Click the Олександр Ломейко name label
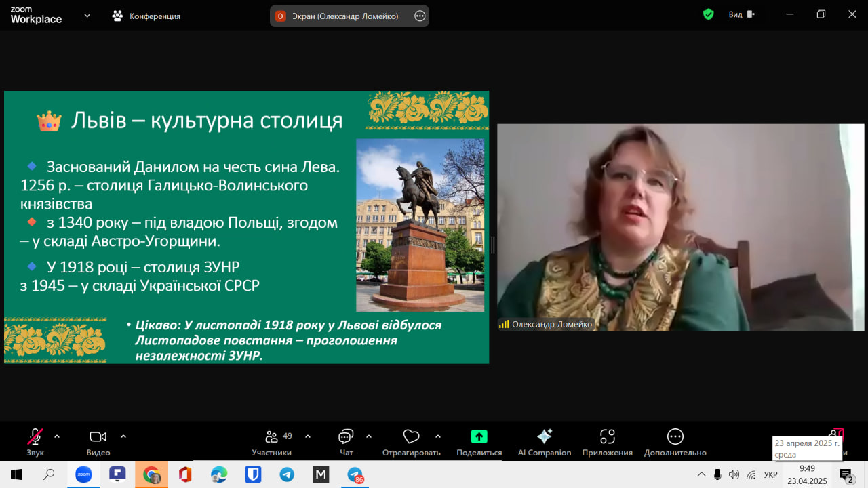The image size is (868, 488). (552, 325)
